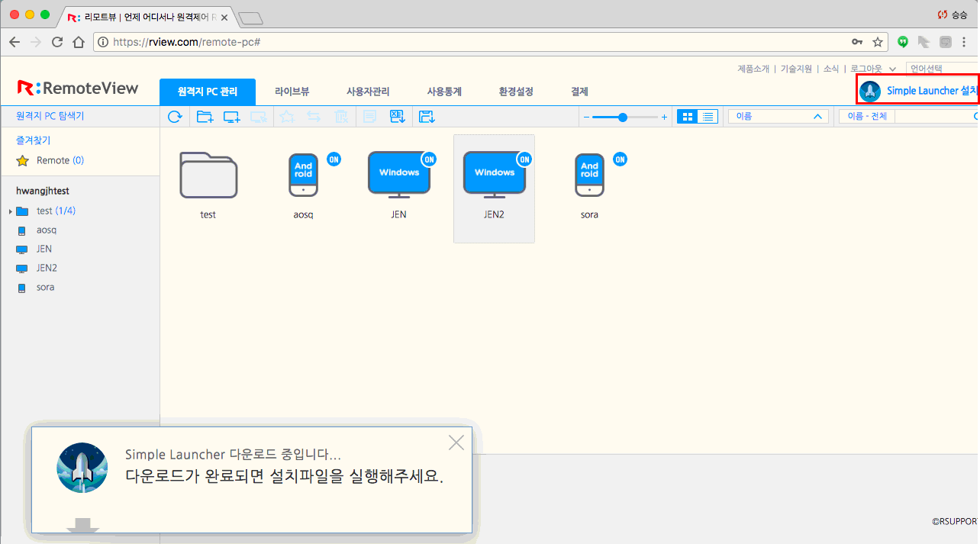Click the hwangjhtest group label

(x=43, y=191)
